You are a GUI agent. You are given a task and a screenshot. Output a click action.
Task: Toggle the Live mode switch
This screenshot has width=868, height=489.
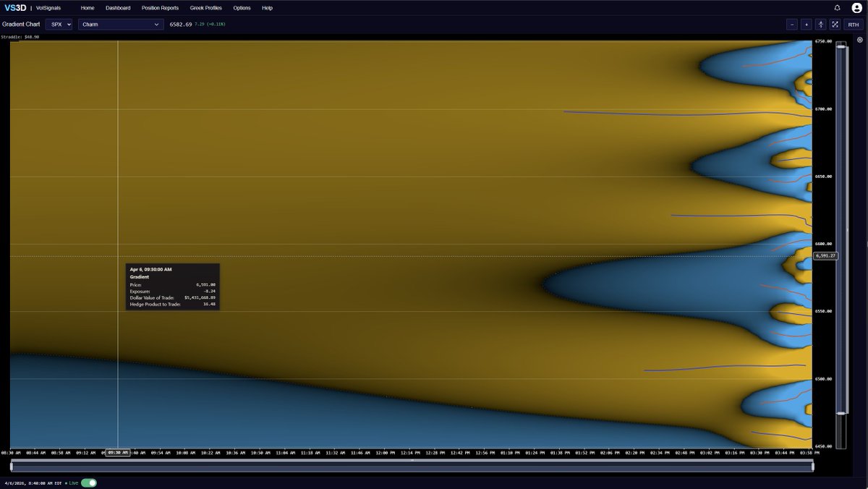[89, 483]
